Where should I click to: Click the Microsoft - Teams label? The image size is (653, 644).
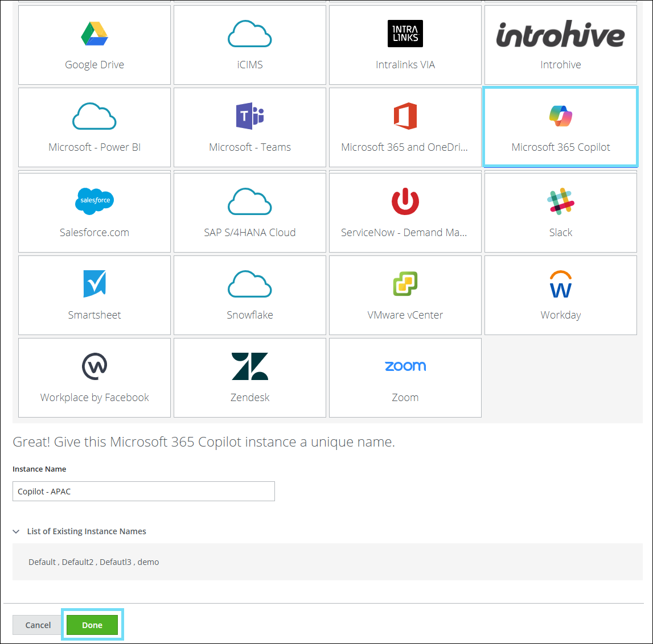(x=250, y=147)
